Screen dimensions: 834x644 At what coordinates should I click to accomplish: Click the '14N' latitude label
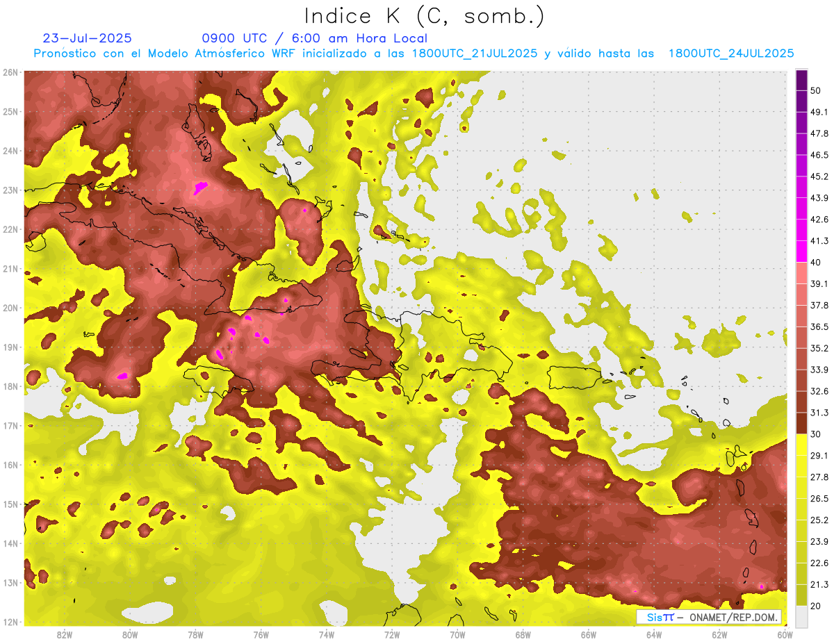point(10,543)
